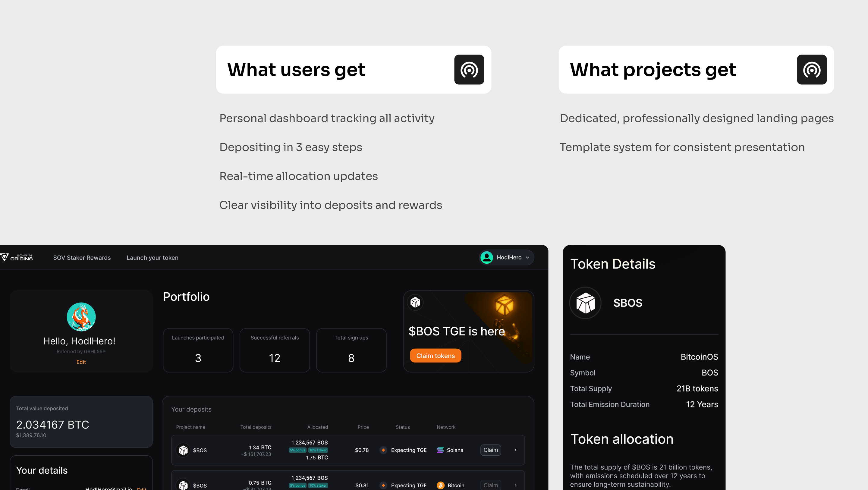
Task: Click the cube icon on the $BOS TGE banner
Action: point(415,302)
